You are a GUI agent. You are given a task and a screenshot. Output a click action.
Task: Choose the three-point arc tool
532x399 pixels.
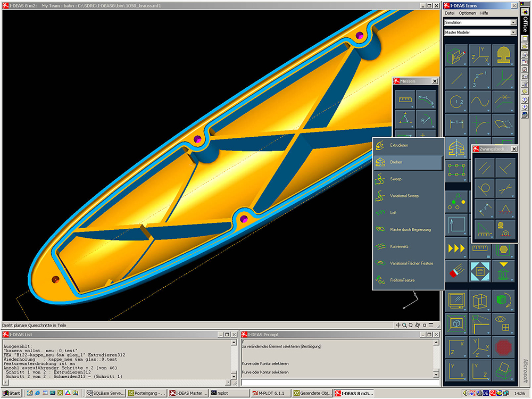[480, 78]
